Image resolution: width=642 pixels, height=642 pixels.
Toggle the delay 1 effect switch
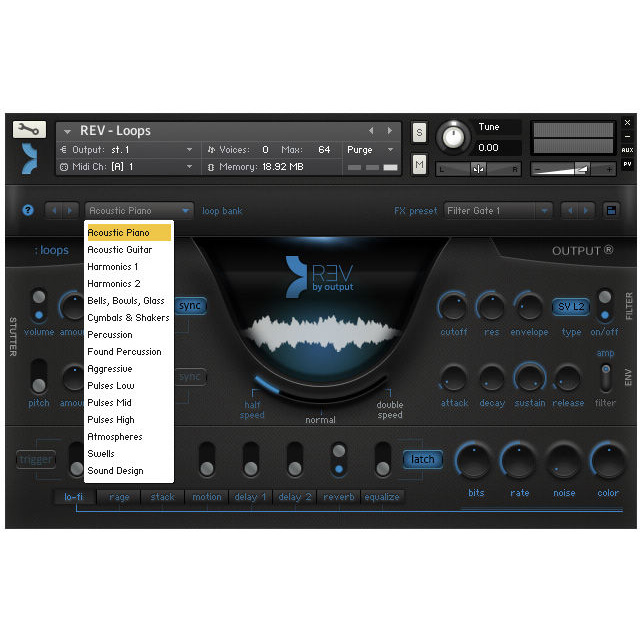pyautogui.click(x=251, y=459)
